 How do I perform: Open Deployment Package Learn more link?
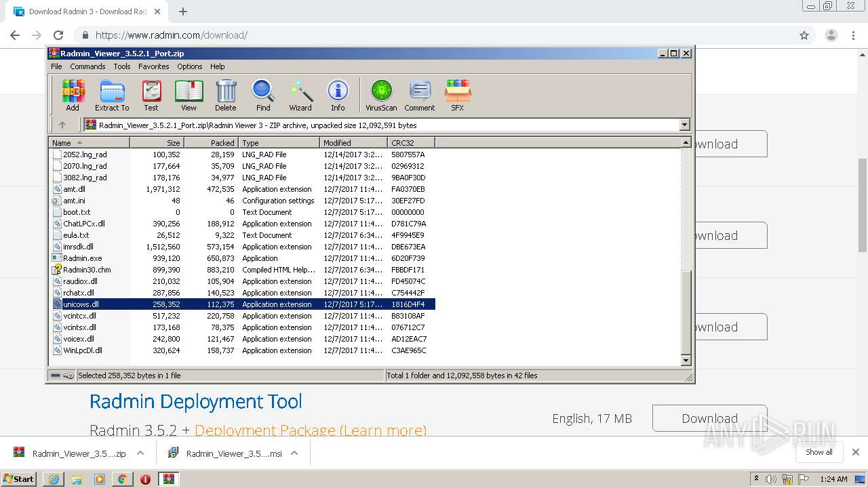[311, 430]
